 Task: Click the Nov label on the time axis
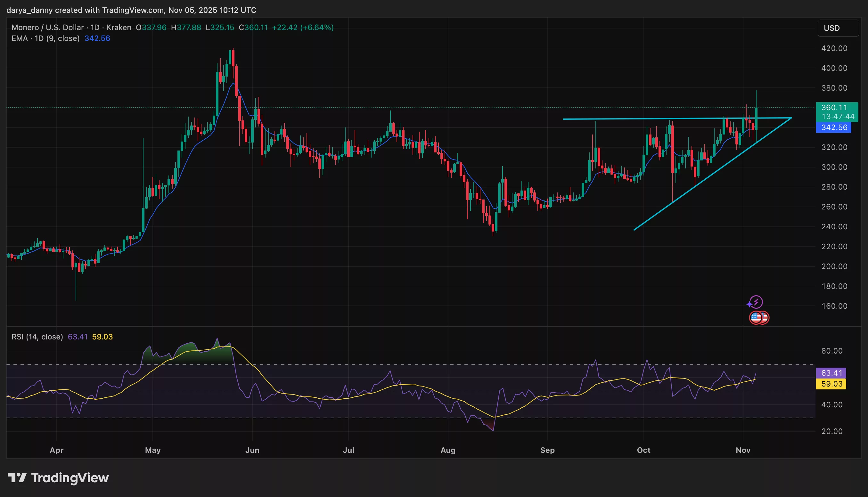[x=743, y=450]
